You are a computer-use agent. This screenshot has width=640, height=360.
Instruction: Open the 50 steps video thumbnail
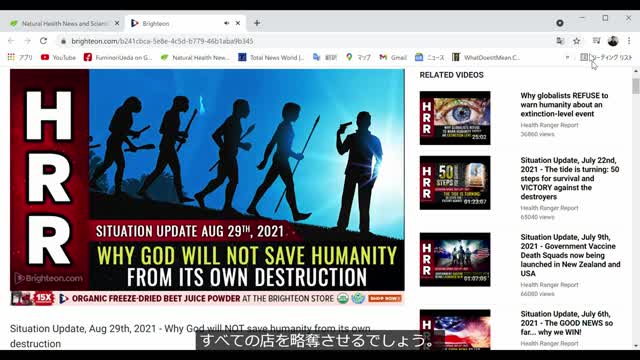[455, 183]
